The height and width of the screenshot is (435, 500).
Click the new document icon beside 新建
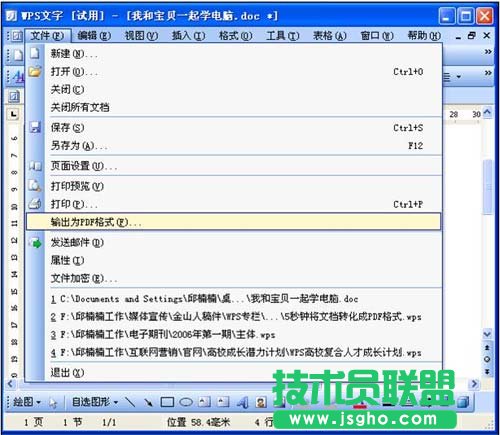click(x=35, y=53)
